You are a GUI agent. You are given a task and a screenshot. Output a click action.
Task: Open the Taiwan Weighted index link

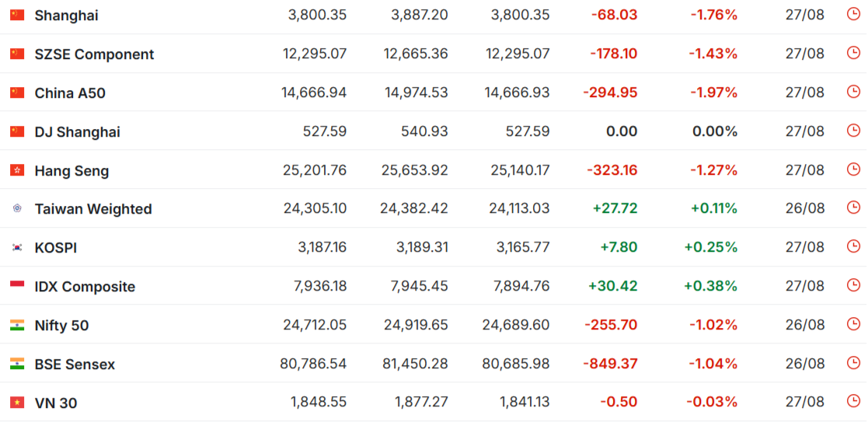click(x=93, y=209)
